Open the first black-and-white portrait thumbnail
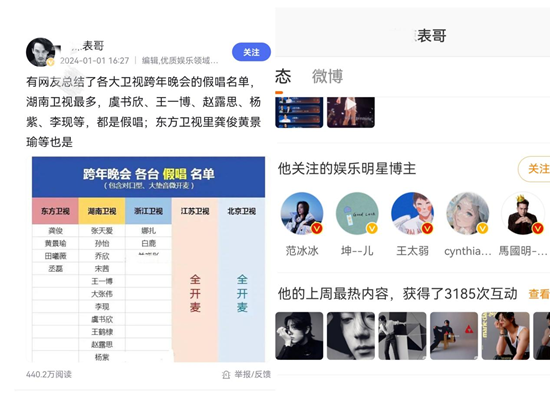This screenshot has height=412, width=550. point(299,336)
